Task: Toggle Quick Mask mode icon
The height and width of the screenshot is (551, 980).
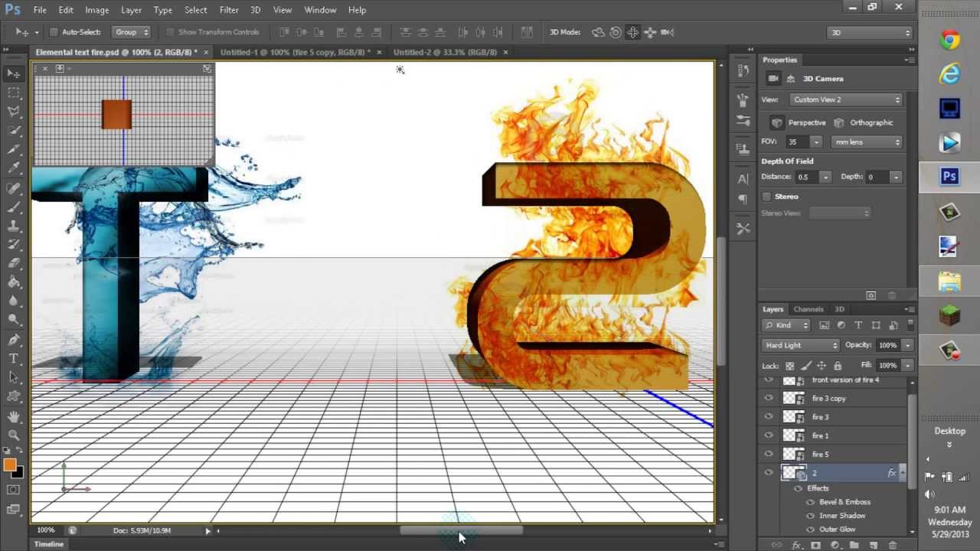Action: (x=13, y=490)
